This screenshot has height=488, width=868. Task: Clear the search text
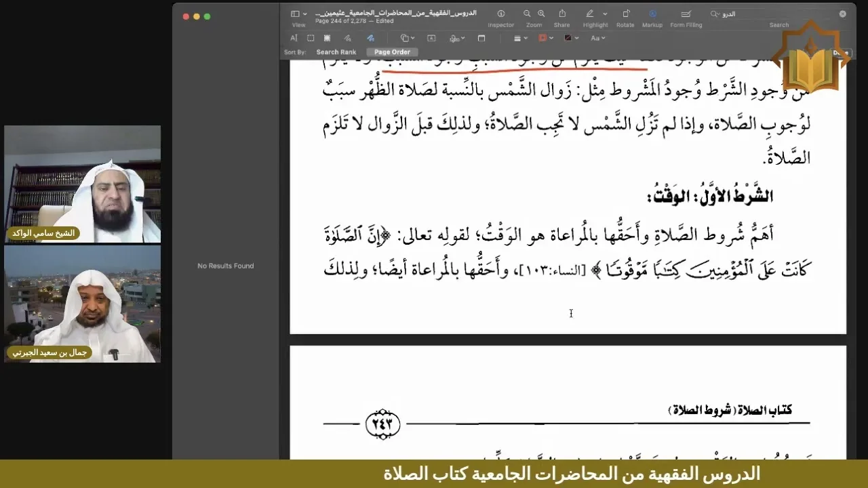[x=843, y=14]
